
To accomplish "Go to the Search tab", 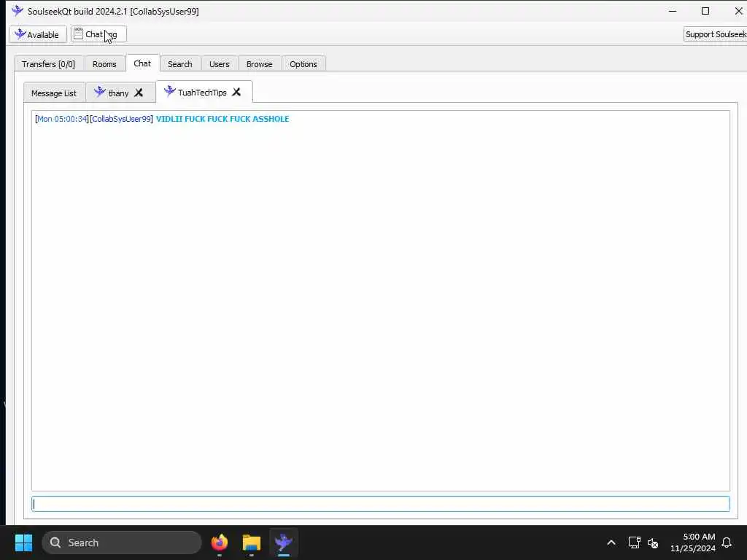I will [x=180, y=64].
